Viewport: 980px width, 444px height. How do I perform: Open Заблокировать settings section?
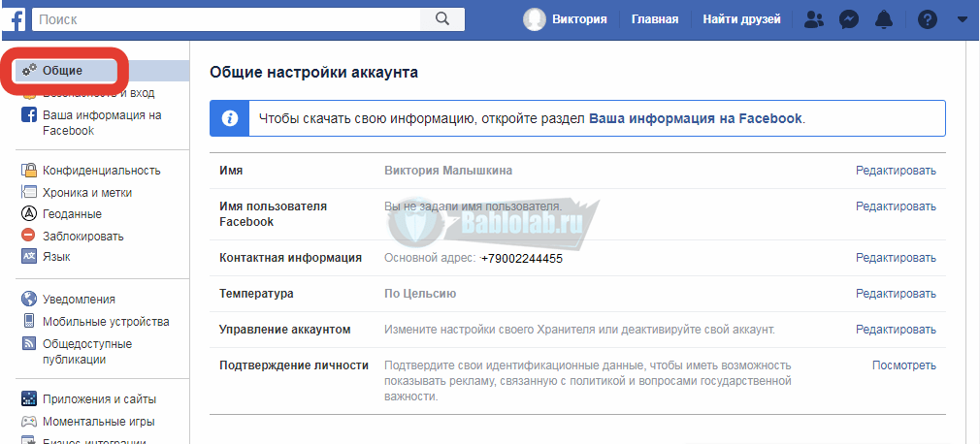tap(82, 236)
